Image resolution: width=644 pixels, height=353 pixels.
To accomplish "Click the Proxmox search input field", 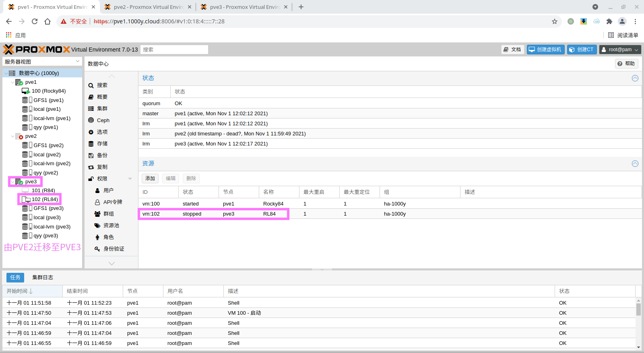I will (174, 50).
